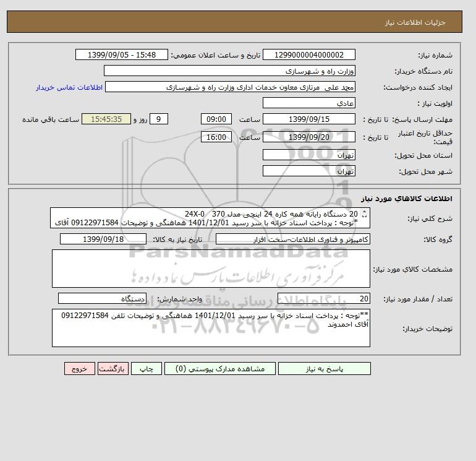Click response deadline date 1399/09/15
The image size is (476, 461).
[308, 119]
